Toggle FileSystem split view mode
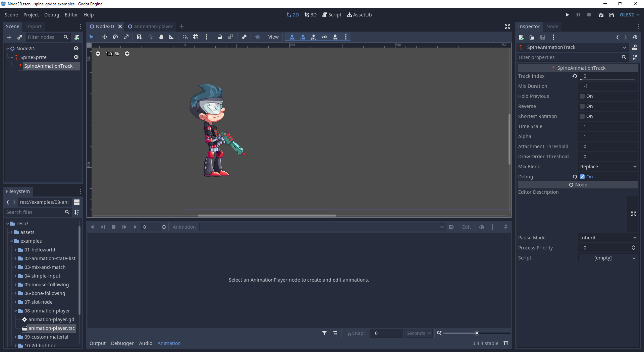The image size is (644, 352). (77, 202)
